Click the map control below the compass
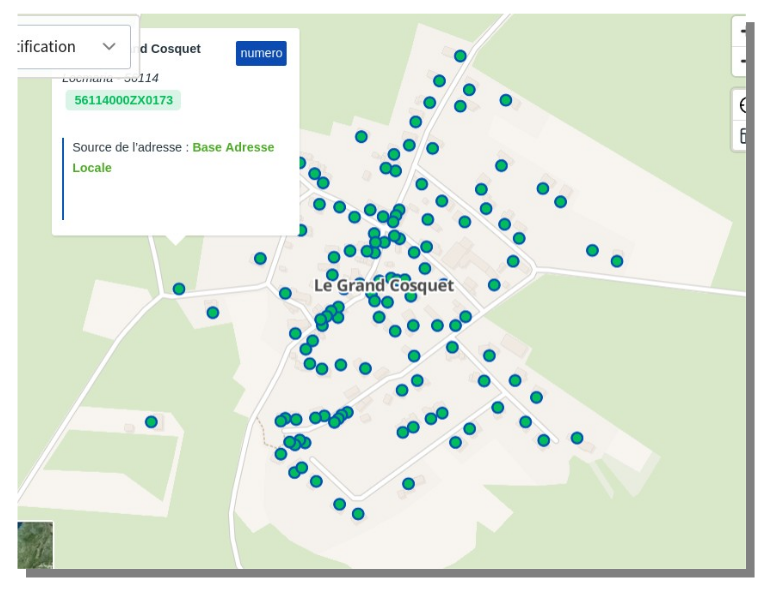The width and height of the screenshot is (776, 591). pyautogui.click(x=742, y=135)
